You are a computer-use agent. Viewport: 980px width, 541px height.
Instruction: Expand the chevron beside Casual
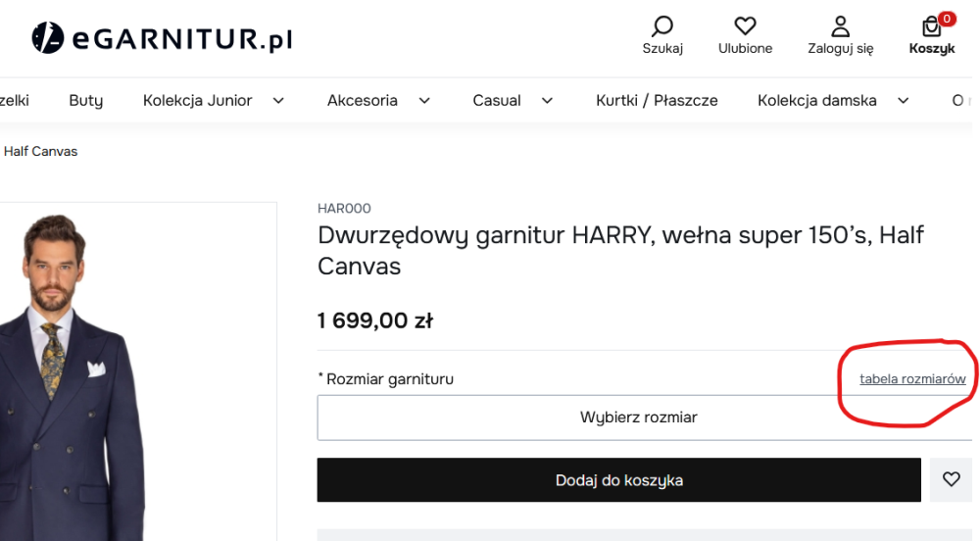(547, 100)
